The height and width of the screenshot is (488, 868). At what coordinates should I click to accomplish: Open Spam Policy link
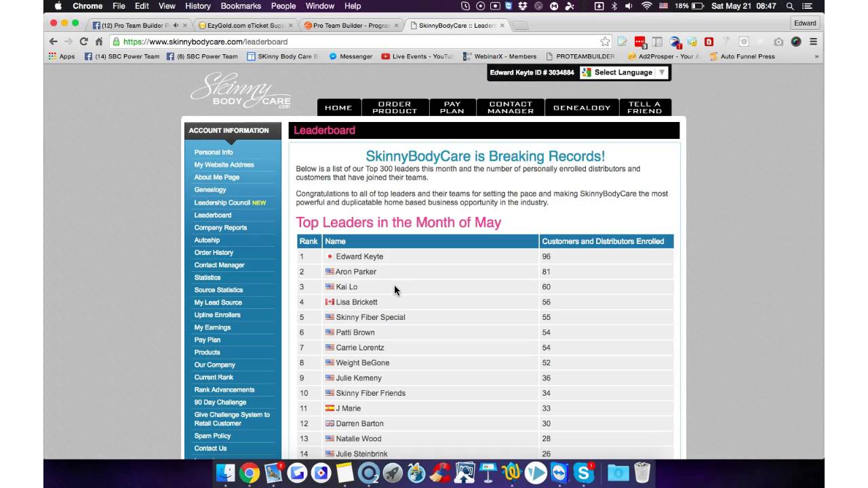tap(213, 436)
